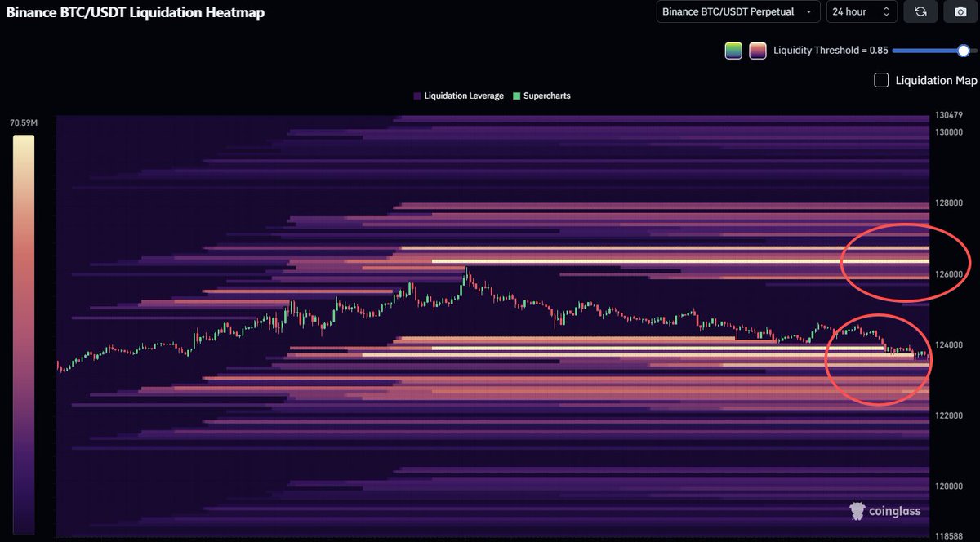980x542 pixels.
Task: Toggle the Supercharts legend entry
Action: (541, 96)
